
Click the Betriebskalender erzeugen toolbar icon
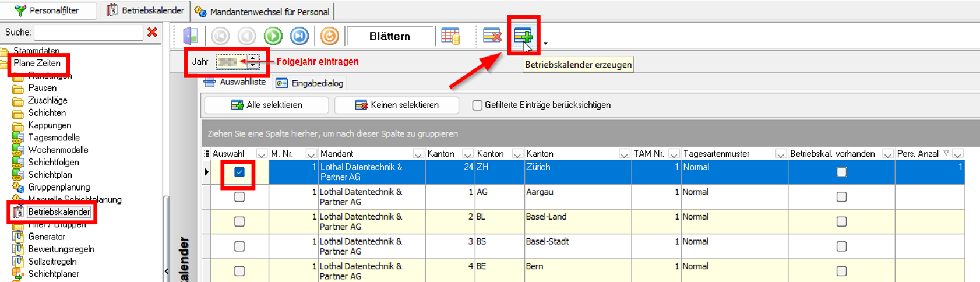coord(523,36)
